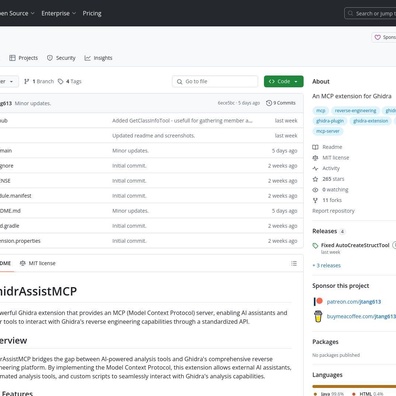View the 0 watching link
The image size is (396, 396).
coord(335,190)
